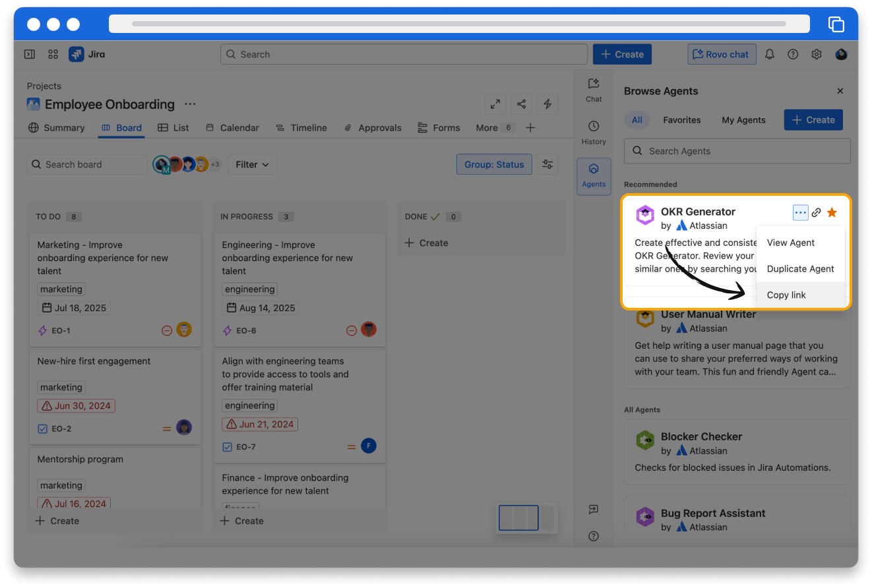The width and height of the screenshot is (872, 588).
Task: Select the Favorites agents filter
Action: tap(682, 120)
